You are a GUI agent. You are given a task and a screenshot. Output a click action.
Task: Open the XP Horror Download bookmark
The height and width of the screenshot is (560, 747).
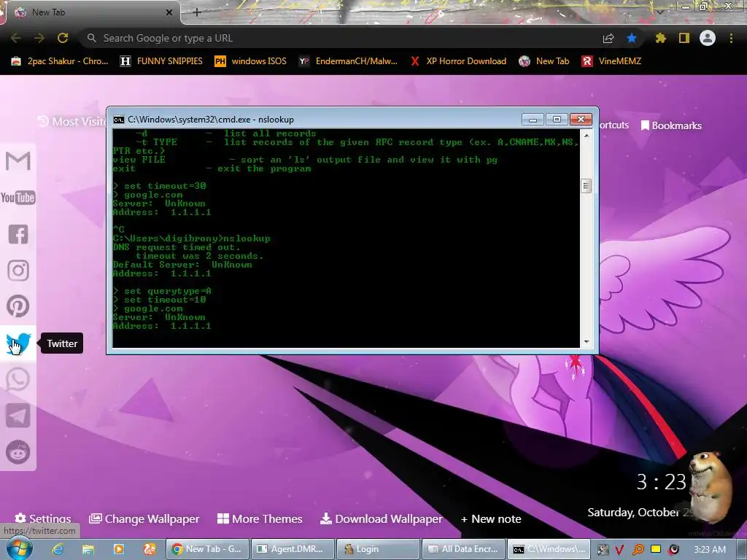tap(458, 61)
